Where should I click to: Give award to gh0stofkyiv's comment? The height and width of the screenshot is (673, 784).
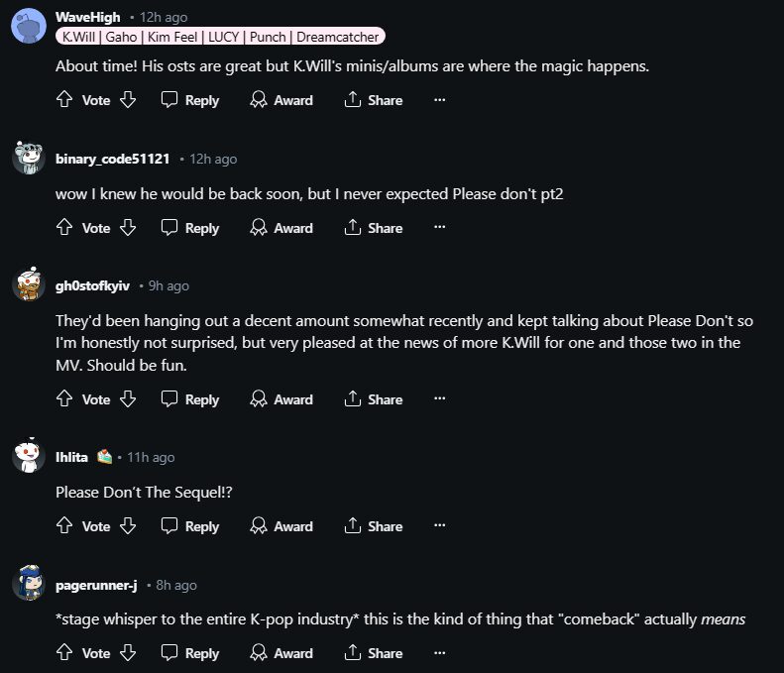point(281,399)
